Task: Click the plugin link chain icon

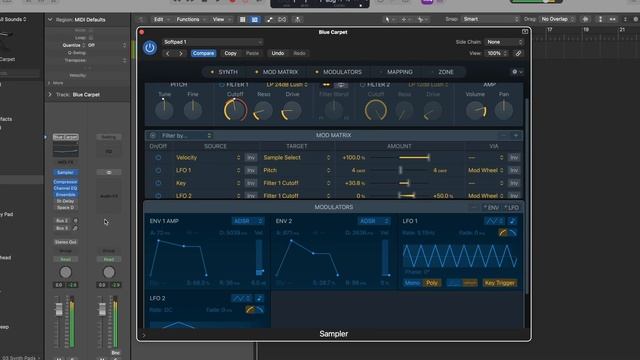Action: (518, 53)
